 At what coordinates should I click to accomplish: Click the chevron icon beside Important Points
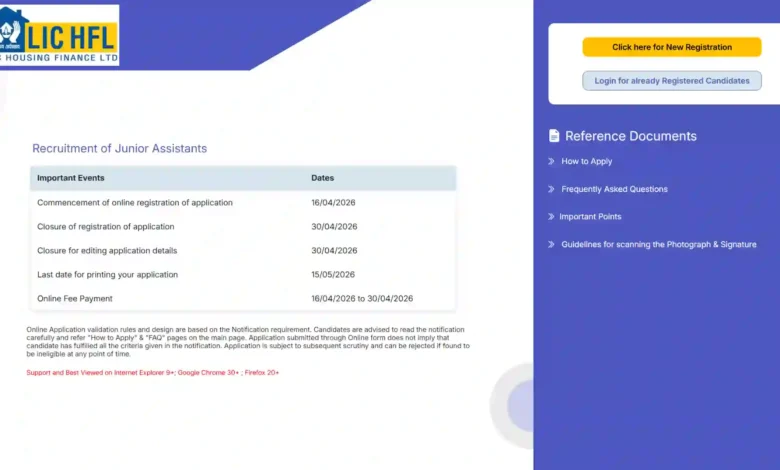click(x=551, y=217)
